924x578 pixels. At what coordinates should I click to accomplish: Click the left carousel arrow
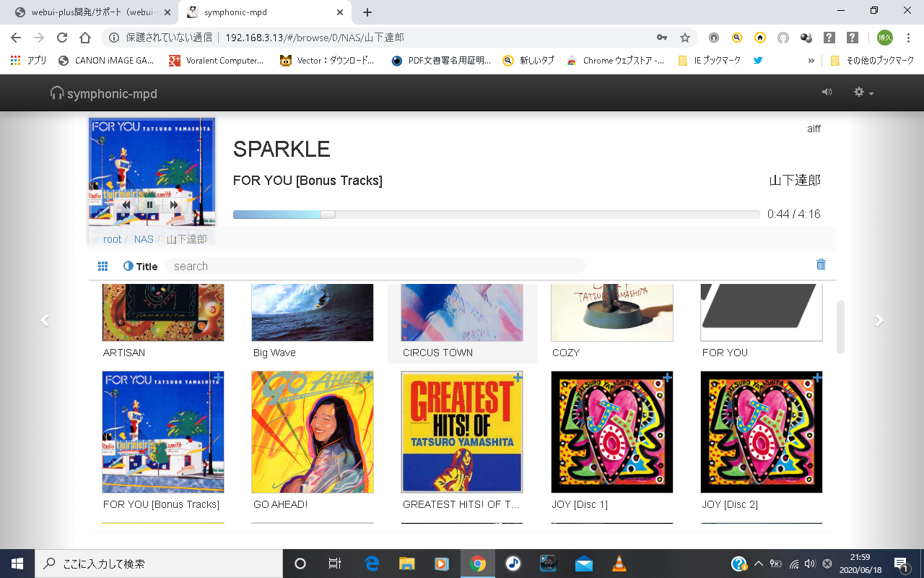[x=45, y=320]
